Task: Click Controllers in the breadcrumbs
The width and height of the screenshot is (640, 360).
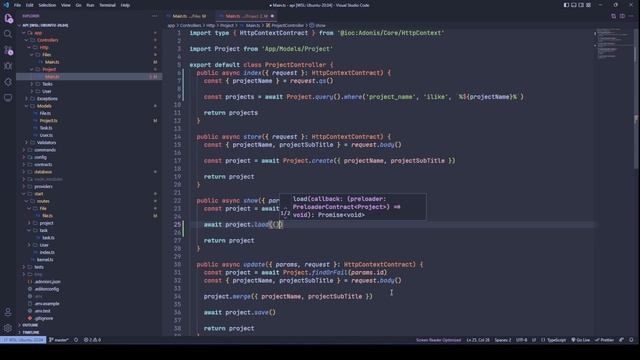Action: click(190, 25)
